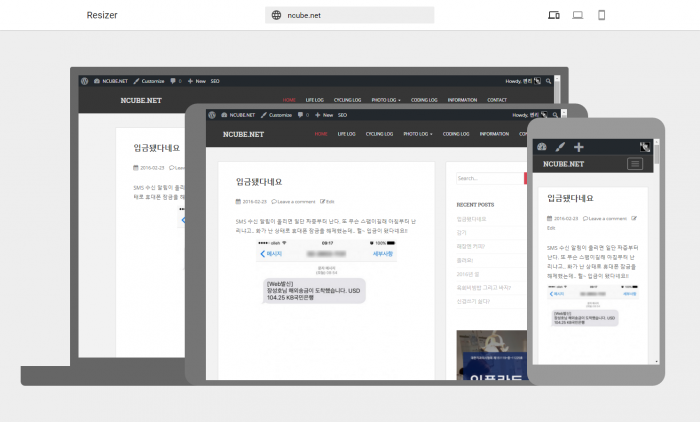Click Leave a comment in tablet preview
Image resolution: width=700 pixels, height=422 pixels.
click(293, 201)
